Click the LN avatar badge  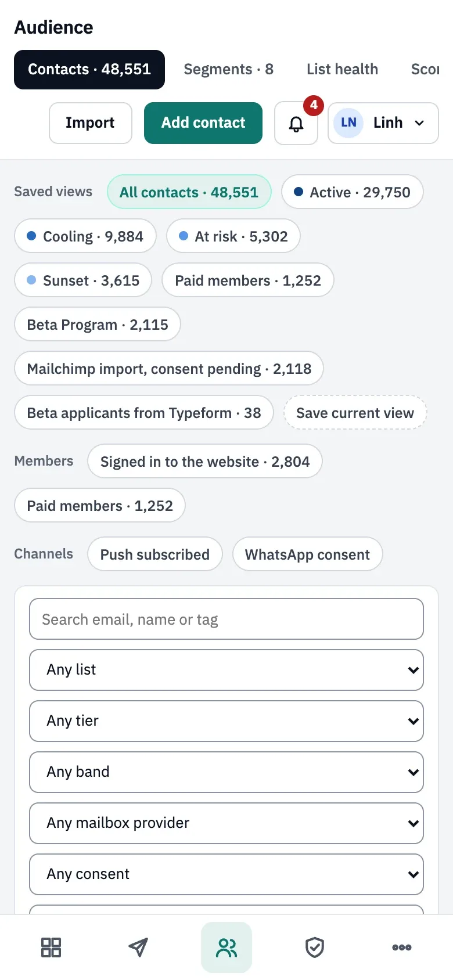point(348,123)
